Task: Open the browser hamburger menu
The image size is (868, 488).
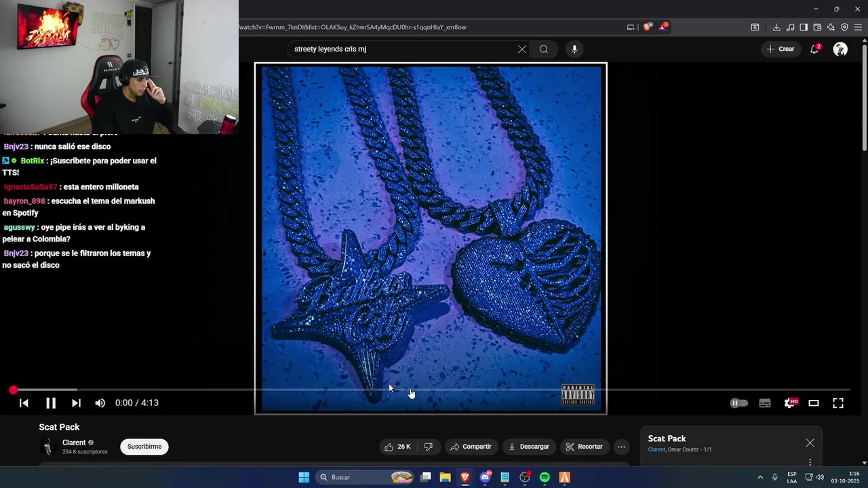Action: tap(859, 27)
